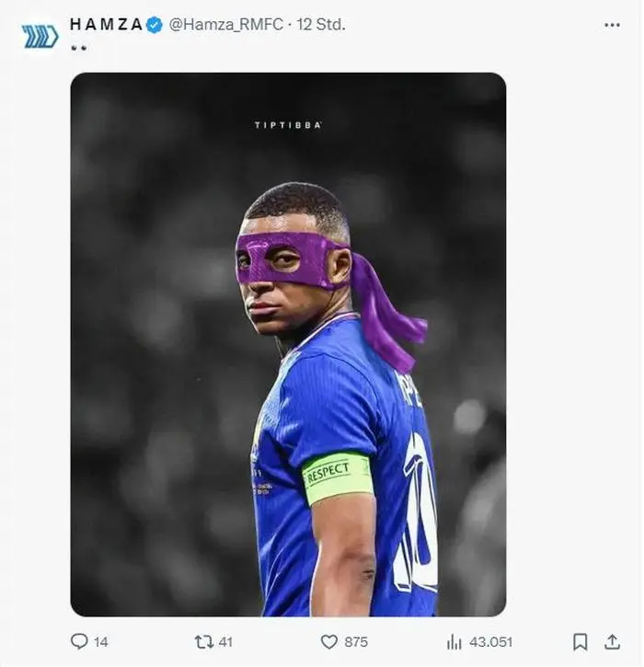Click the view count 43.051
This screenshot has width=644, height=667.
click(490, 642)
